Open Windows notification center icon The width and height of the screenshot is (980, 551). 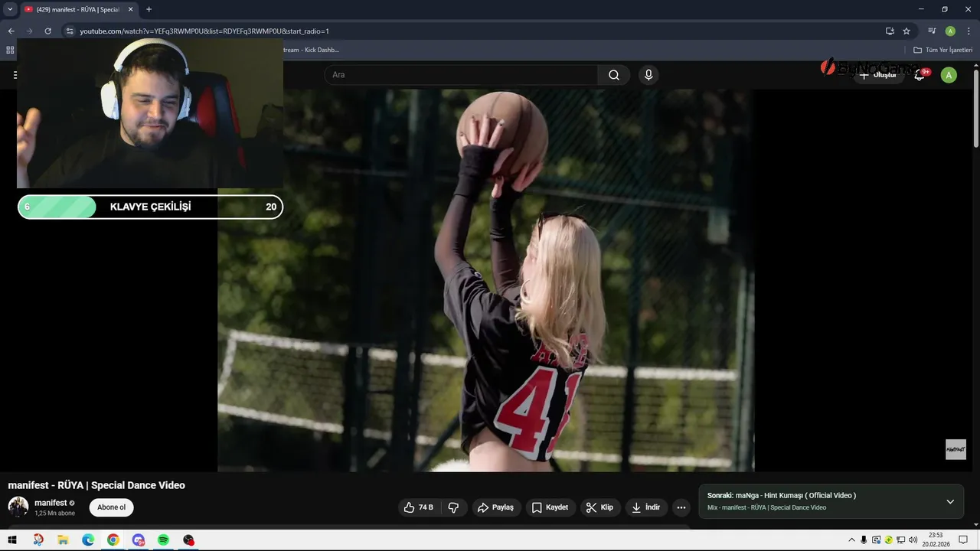pos(964,540)
